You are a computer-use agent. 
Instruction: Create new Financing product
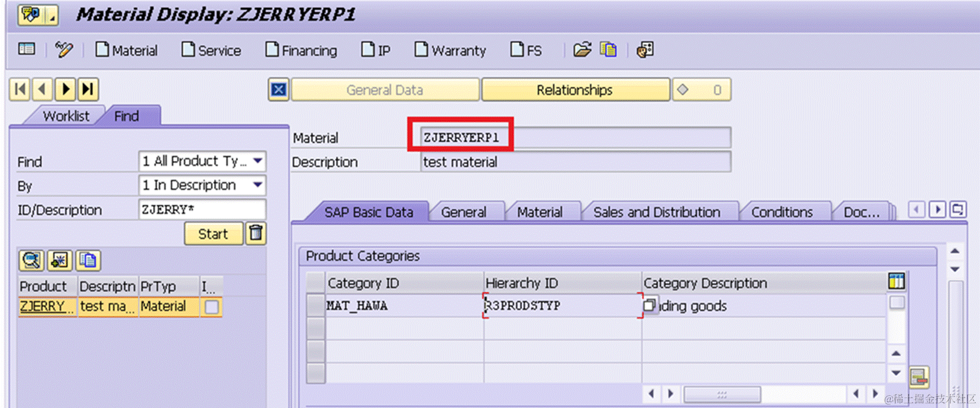tap(301, 50)
